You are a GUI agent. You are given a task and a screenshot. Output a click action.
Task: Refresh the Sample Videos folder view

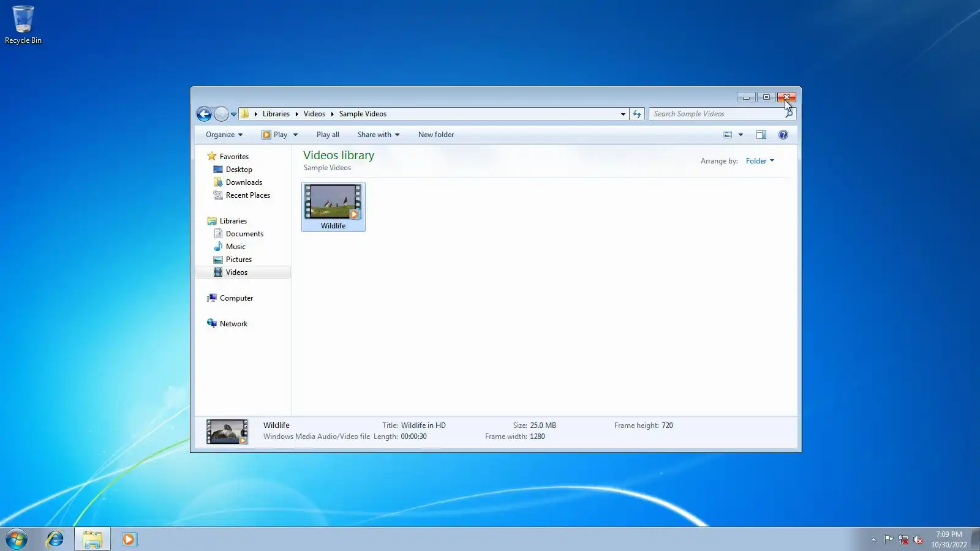(637, 114)
